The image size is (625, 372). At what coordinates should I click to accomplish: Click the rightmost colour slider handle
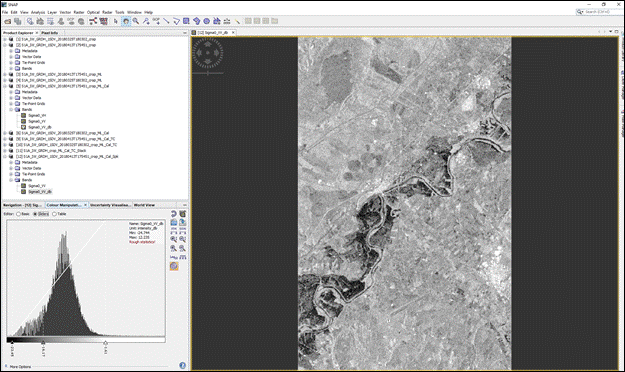click(x=105, y=342)
